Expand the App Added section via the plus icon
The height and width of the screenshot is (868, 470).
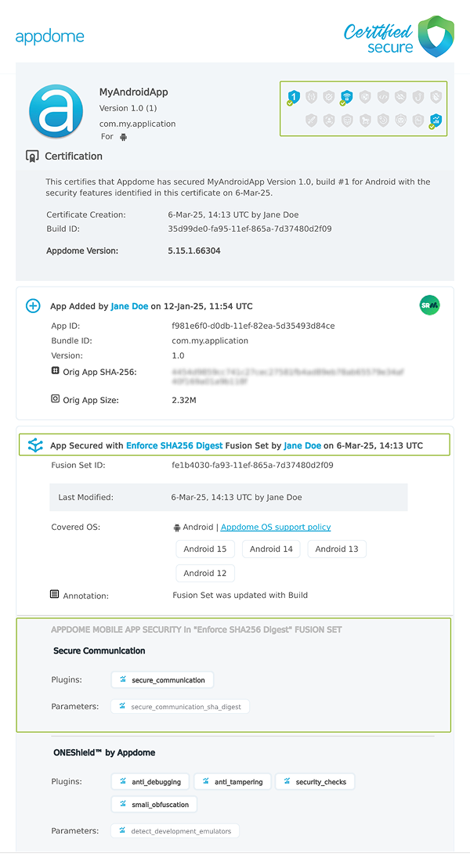pos(32,305)
